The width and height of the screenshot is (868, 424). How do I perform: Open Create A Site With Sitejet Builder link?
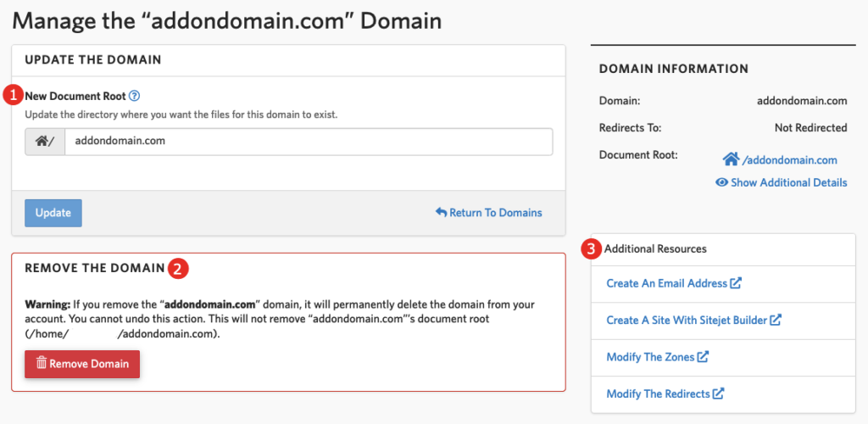tap(693, 320)
